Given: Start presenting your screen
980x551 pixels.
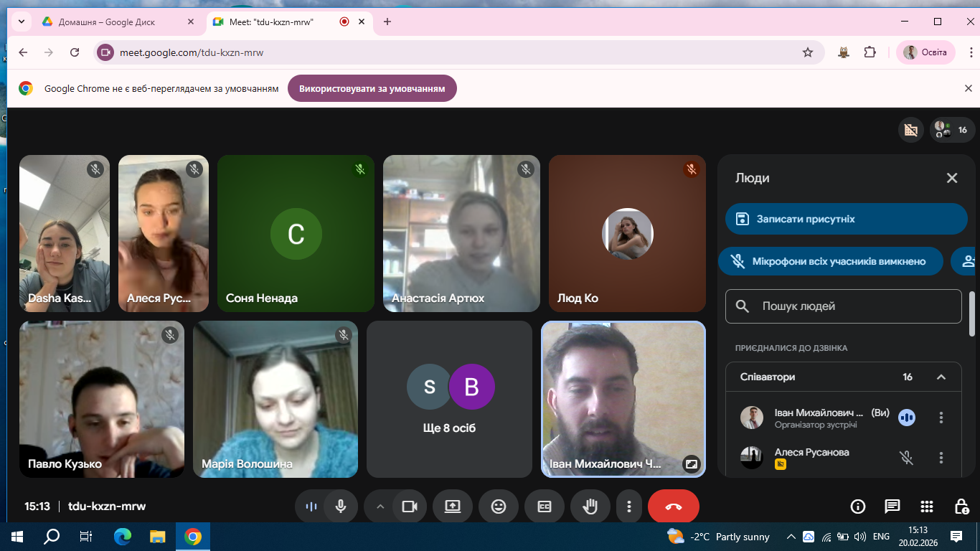Looking at the screenshot, I should coord(453,507).
